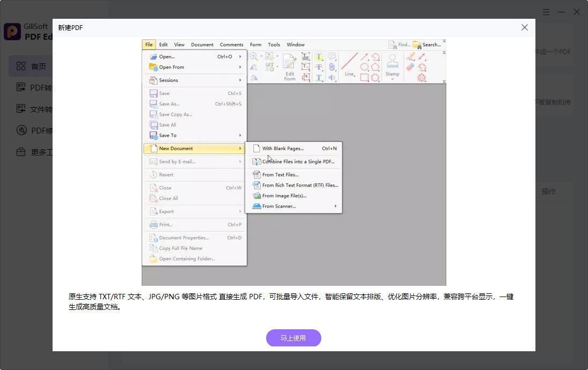The width and height of the screenshot is (588, 370).
Task: Click the Find binoculars icon
Action: coord(393,45)
